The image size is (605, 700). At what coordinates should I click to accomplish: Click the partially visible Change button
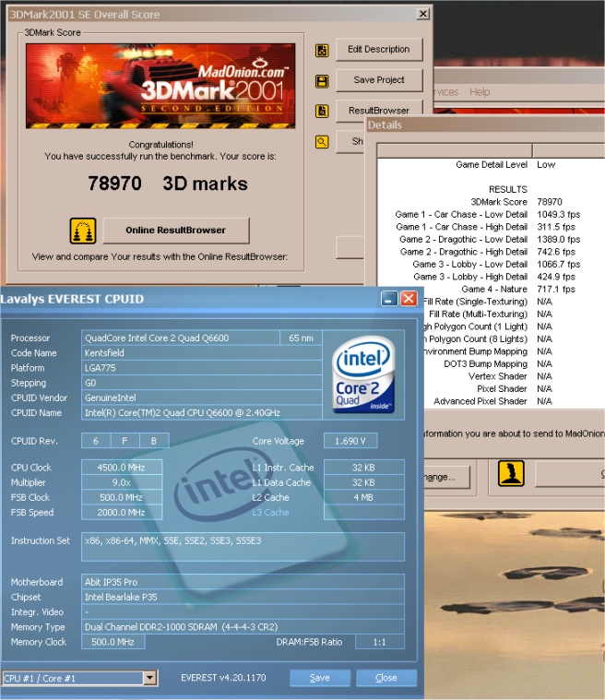pyautogui.click(x=446, y=477)
